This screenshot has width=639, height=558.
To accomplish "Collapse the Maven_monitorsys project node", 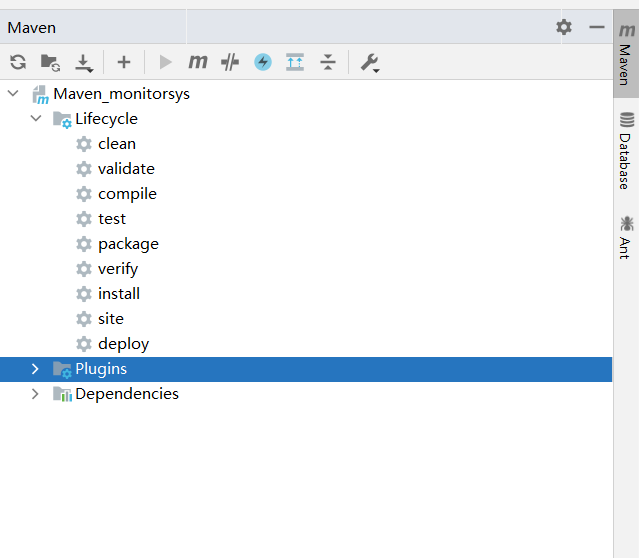I will pyautogui.click(x=13, y=93).
